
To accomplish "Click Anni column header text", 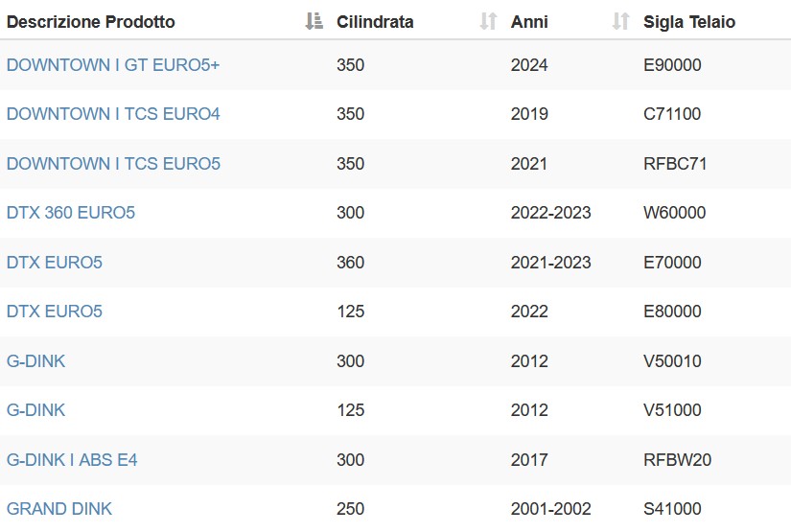I will [529, 22].
